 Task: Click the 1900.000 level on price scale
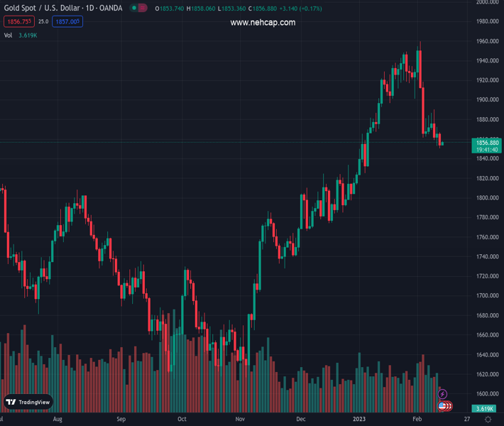[x=487, y=99]
